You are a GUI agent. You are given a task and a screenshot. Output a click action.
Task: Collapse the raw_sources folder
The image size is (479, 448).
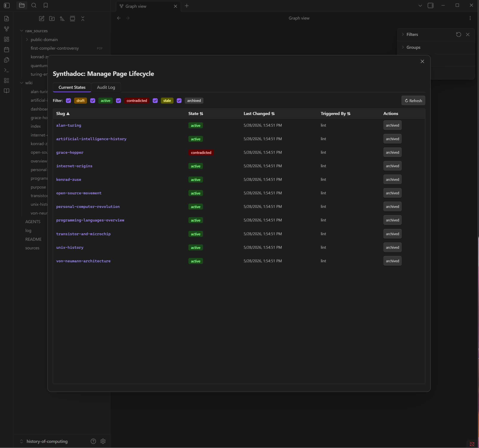(21, 31)
